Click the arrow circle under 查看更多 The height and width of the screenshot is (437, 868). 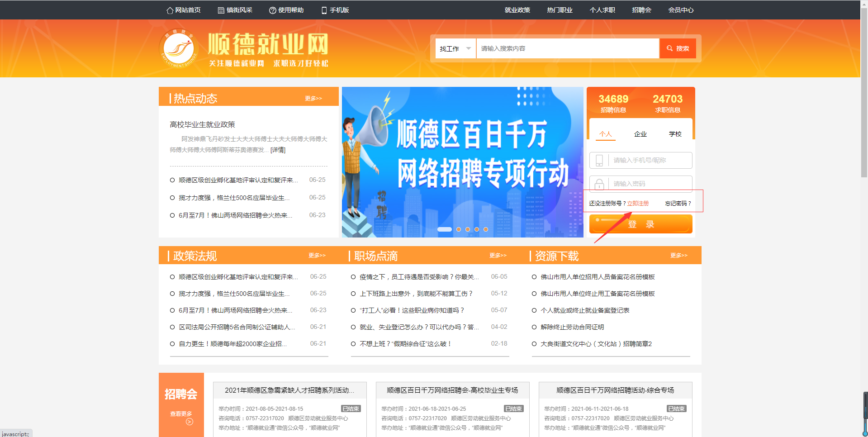click(190, 422)
